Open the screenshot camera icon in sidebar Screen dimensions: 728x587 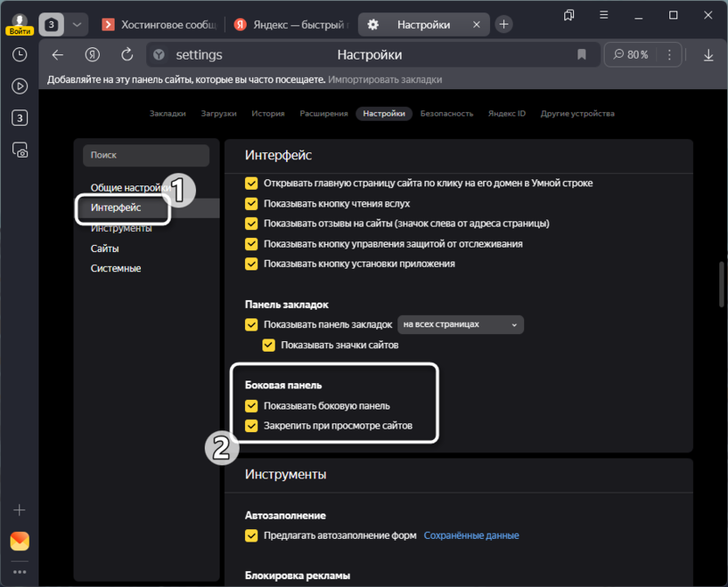coord(19,150)
